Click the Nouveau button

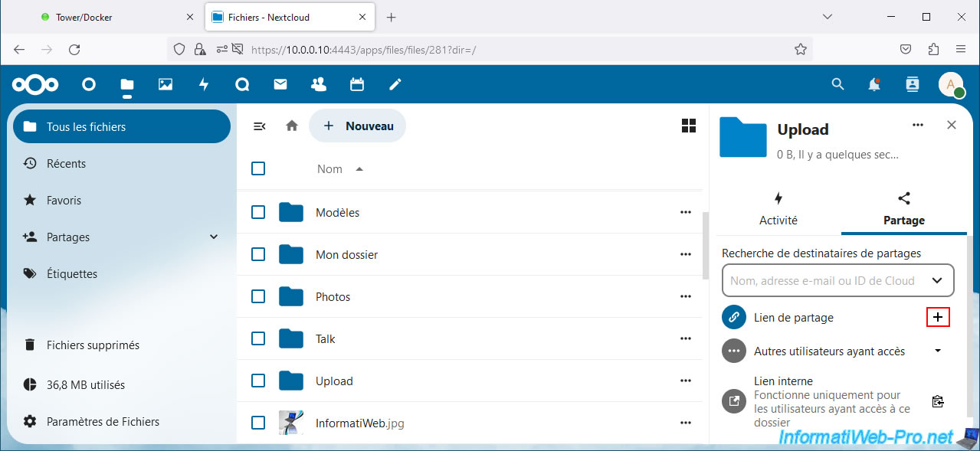[358, 126]
